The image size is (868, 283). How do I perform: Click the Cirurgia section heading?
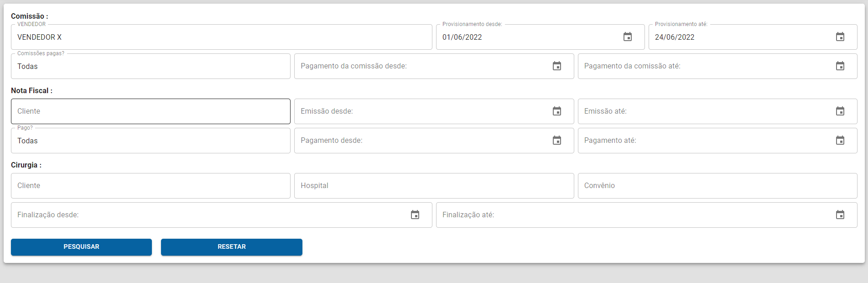(26, 165)
